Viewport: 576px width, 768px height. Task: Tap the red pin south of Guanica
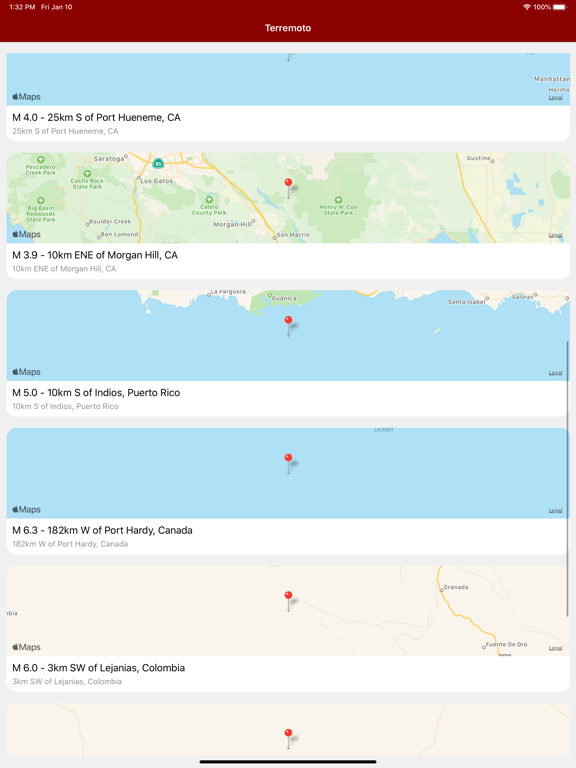click(x=288, y=326)
